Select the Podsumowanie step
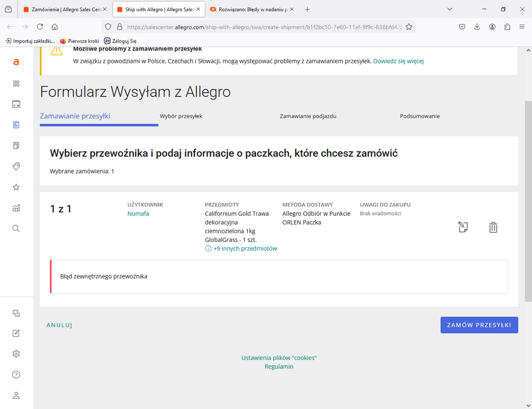The width and height of the screenshot is (532, 409). pyautogui.click(x=420, y=116)
